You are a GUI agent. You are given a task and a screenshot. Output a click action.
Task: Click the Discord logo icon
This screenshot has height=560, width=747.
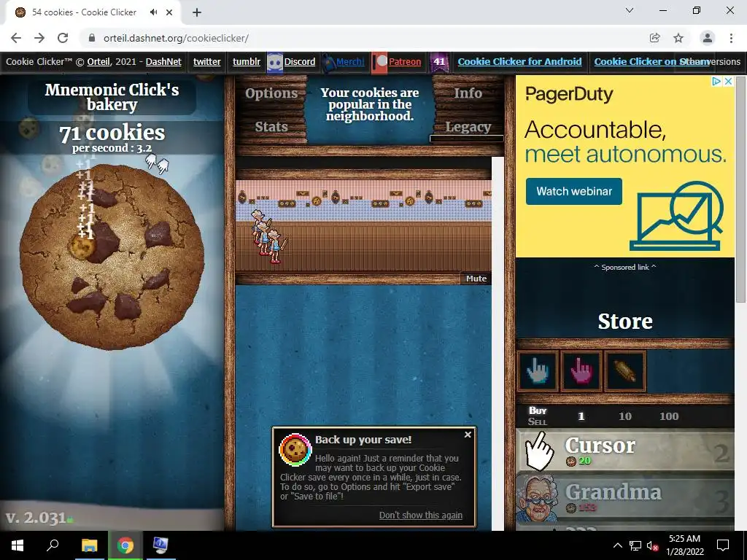[x=275, y=63]
